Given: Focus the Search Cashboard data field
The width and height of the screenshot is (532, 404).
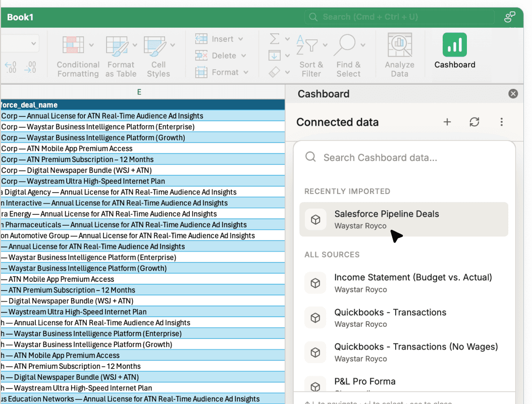Looking at the screenshot, I should (404, 158).
